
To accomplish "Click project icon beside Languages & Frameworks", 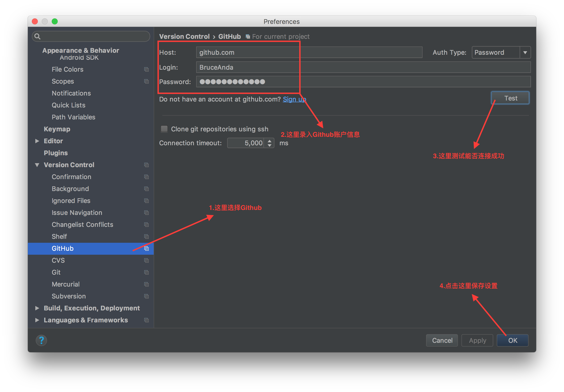I will (x=146, y=320).
